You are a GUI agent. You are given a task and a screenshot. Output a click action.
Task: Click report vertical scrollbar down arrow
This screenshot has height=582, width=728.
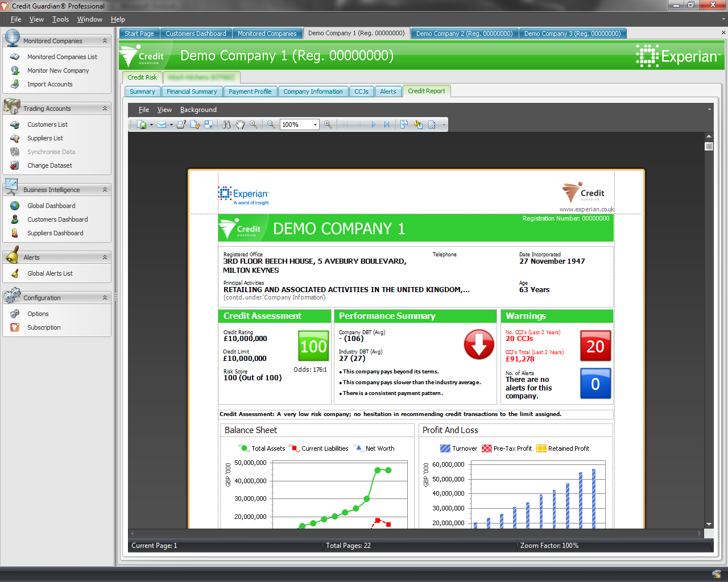[709, 524]
